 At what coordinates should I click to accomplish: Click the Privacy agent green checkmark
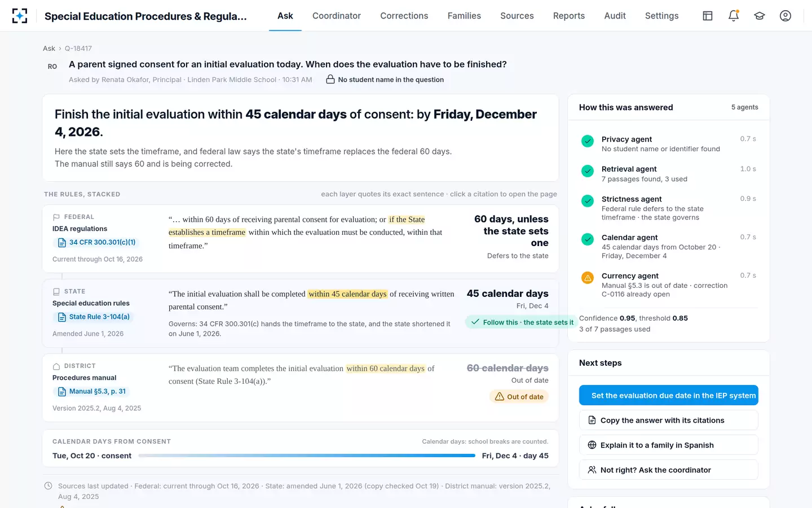(x=588, y=141)
